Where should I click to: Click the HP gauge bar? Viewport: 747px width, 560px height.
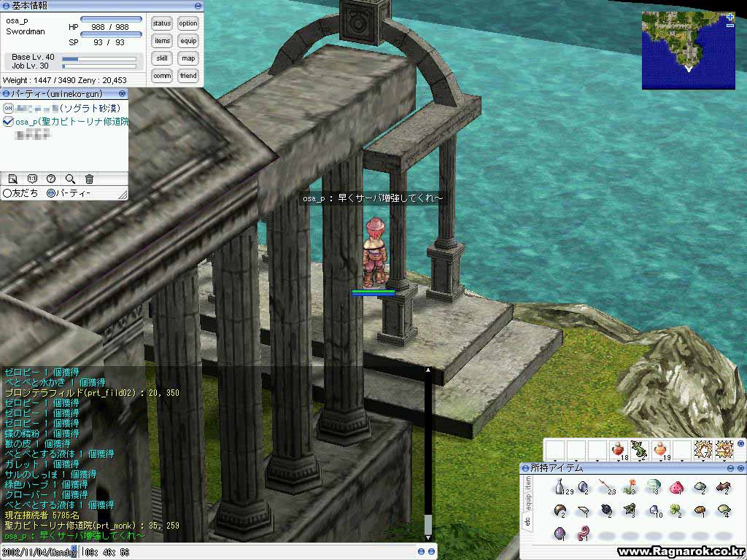111,20
